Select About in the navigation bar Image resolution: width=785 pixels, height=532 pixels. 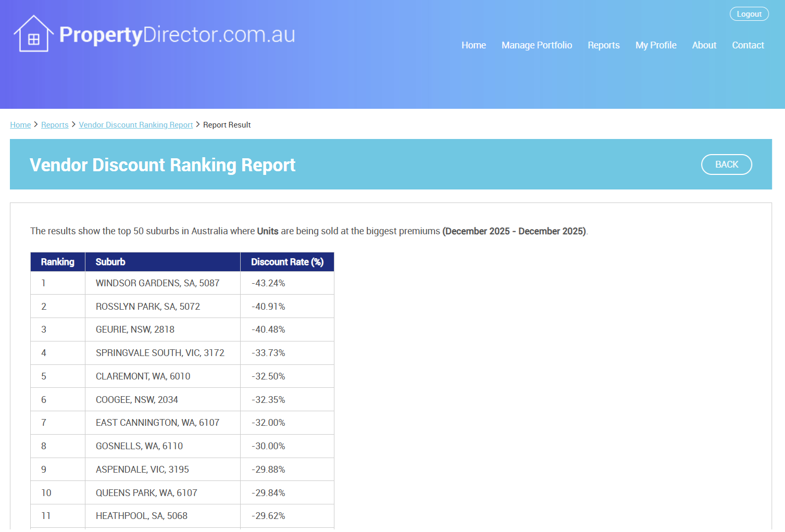[x=704, y=45]
